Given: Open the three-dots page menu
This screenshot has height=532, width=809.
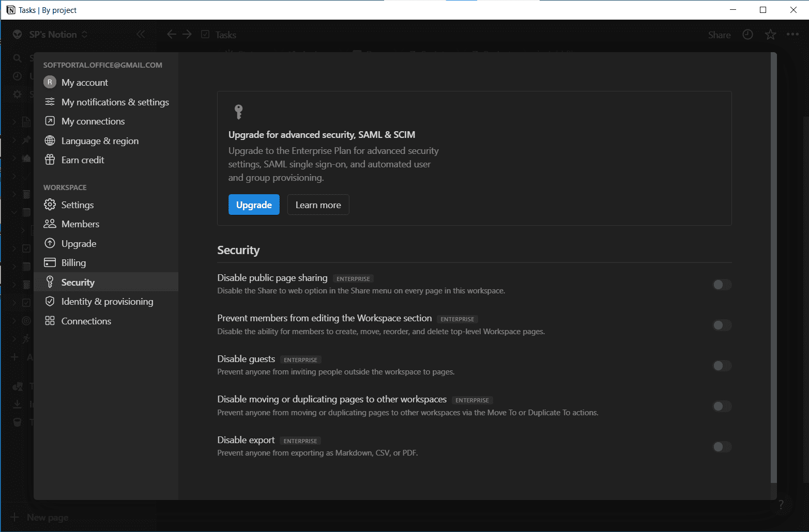Looking at the screenshot, I should pyautogui.click(x=792, y=35).
